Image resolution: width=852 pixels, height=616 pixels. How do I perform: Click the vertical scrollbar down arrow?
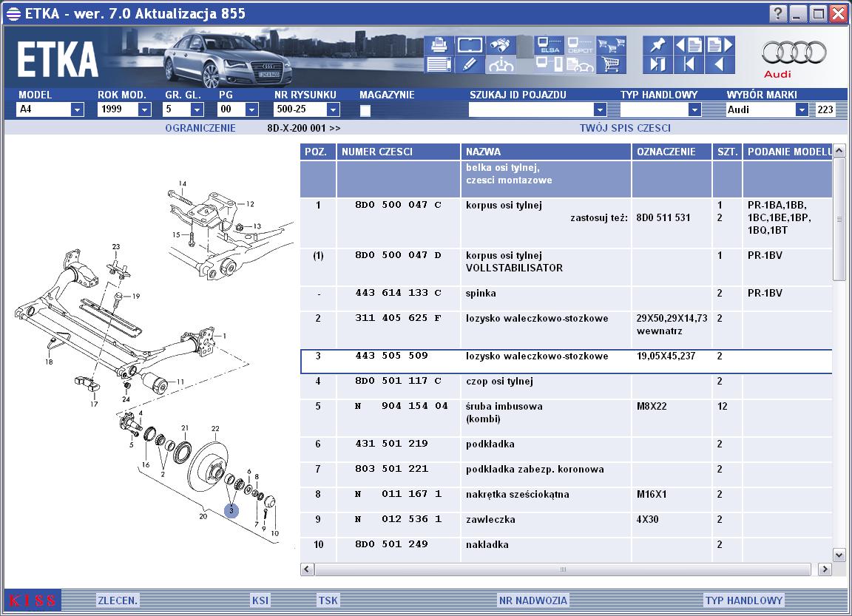839,555
